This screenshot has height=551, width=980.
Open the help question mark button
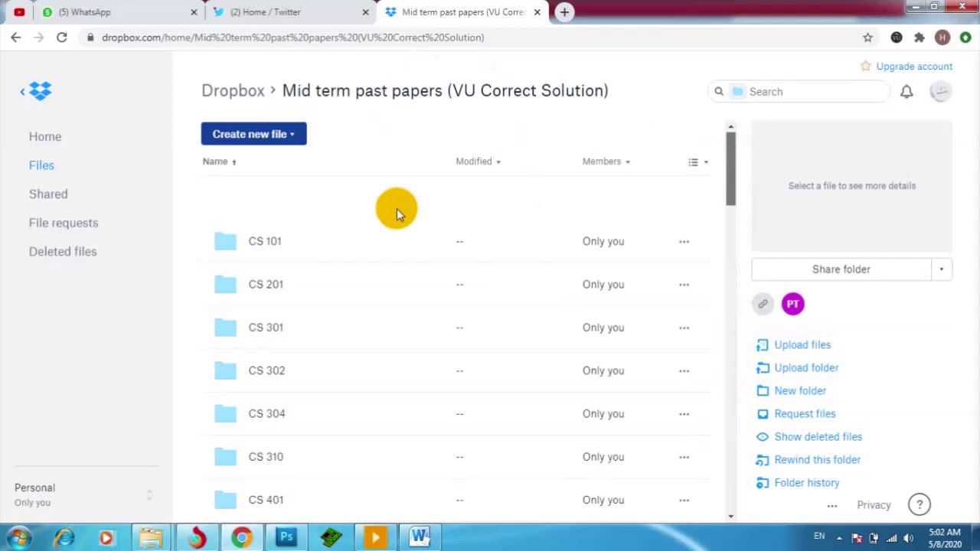click(x=920, y=504)
